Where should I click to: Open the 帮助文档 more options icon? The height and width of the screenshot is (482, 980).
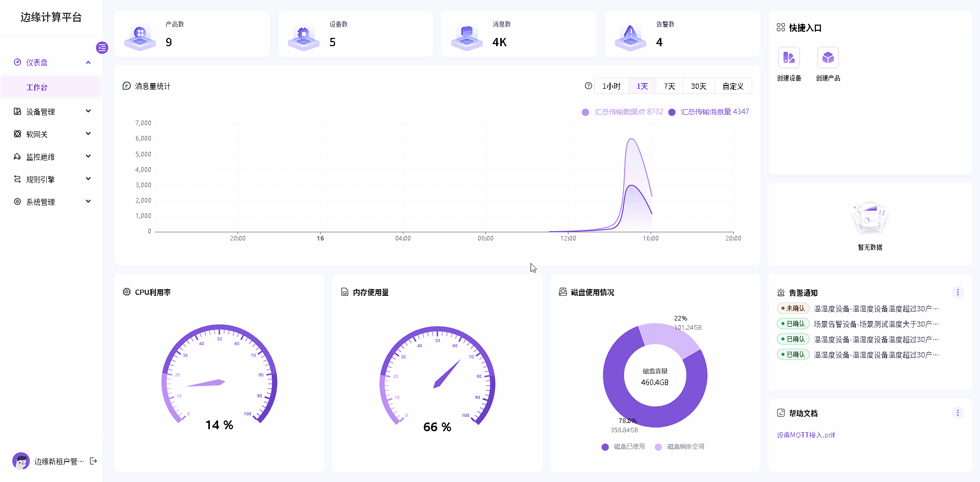[957, 413]
